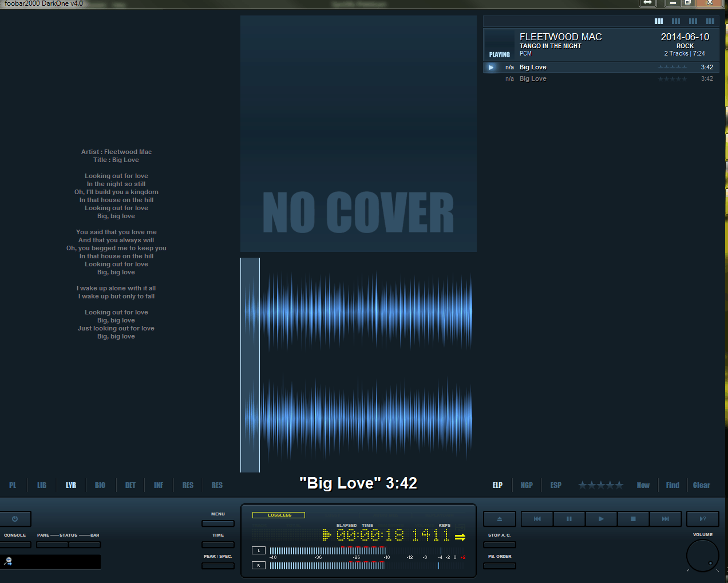Switch to the ELP playlist view tab
The height and width of the screenshot is (583, 728).
(x=498, y=485)
